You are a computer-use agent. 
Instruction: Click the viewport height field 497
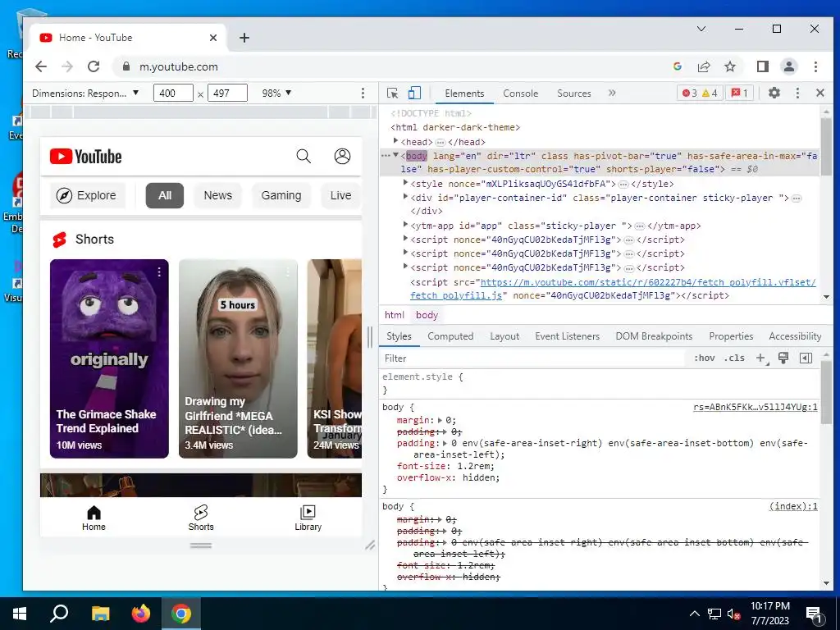click(x=228, y=94)
